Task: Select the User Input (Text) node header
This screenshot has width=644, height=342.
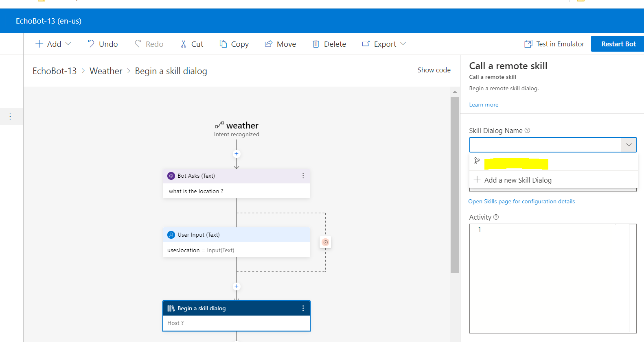Action: 237,235
